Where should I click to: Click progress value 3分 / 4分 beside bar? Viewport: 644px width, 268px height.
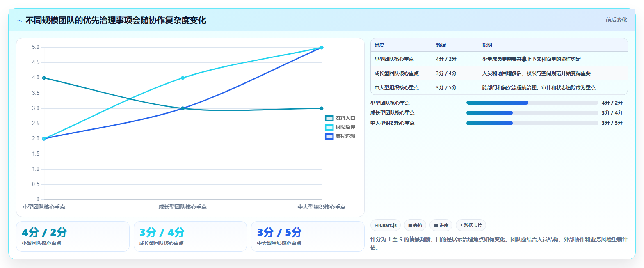[612, 113]
